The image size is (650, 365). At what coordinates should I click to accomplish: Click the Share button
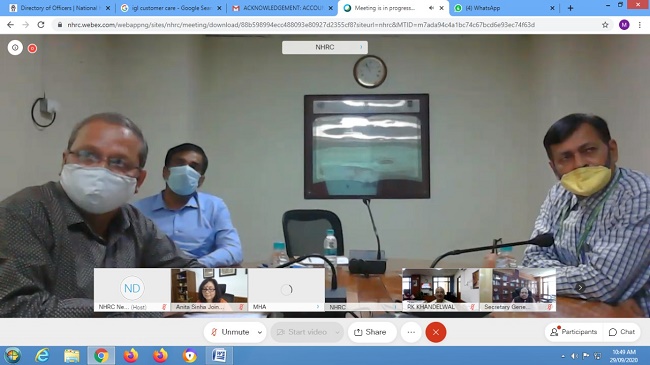point(370,332)
